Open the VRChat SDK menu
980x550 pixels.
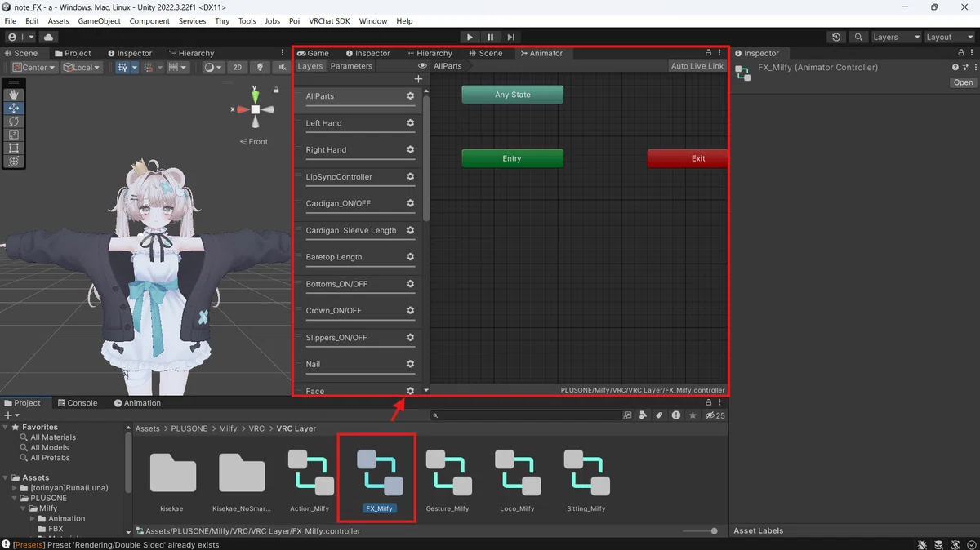[329, 20]
